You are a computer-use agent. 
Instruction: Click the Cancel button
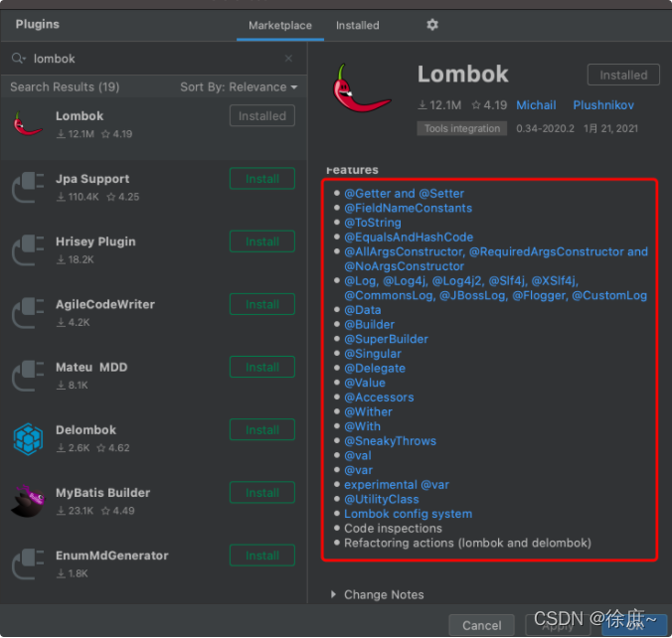point(481,625)
